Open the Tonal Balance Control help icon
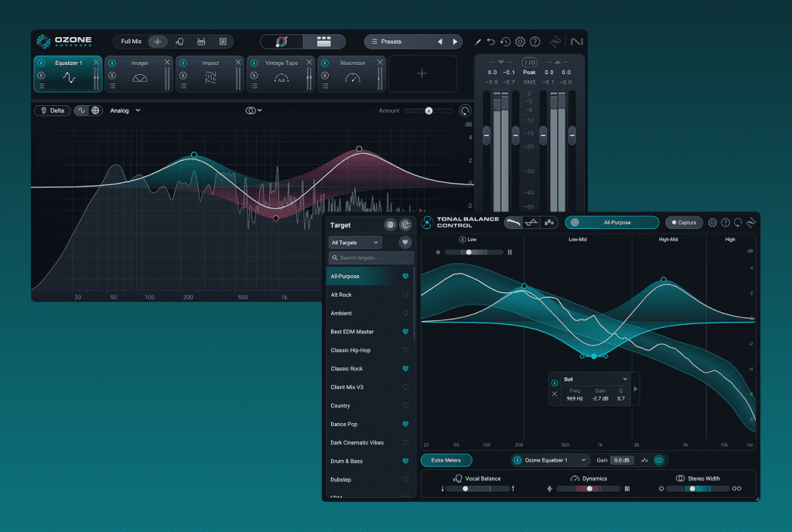This screenshot has width=792, height=532. [x=725, y=223]
